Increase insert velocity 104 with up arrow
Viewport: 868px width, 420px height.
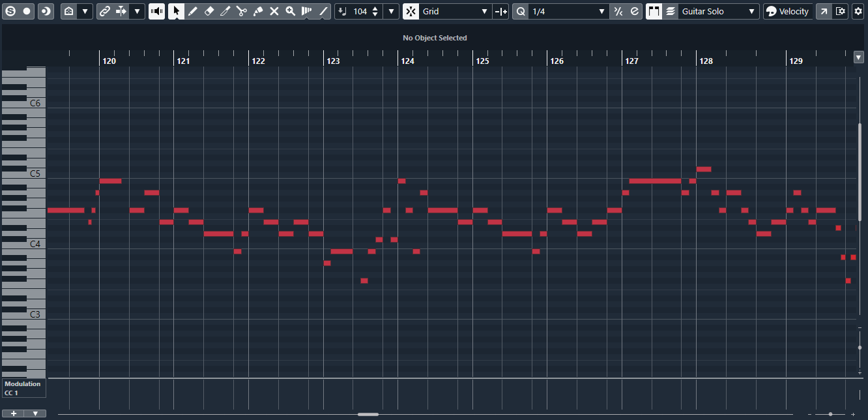point(375,8)
